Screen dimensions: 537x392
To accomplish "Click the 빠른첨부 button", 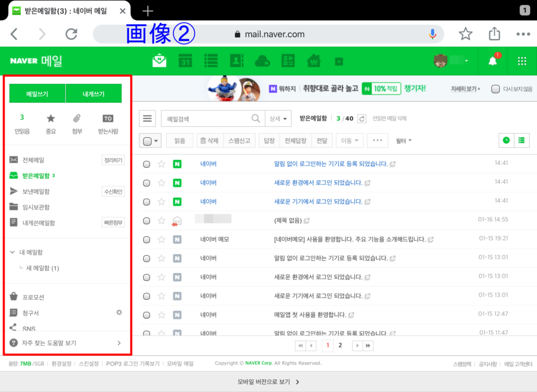I will click(x=113, y=223).
